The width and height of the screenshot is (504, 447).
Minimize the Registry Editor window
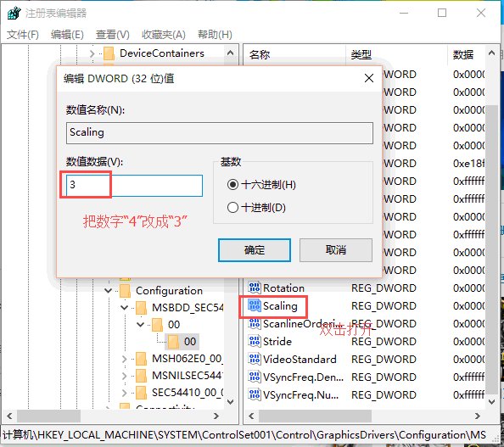pos(404,13)
